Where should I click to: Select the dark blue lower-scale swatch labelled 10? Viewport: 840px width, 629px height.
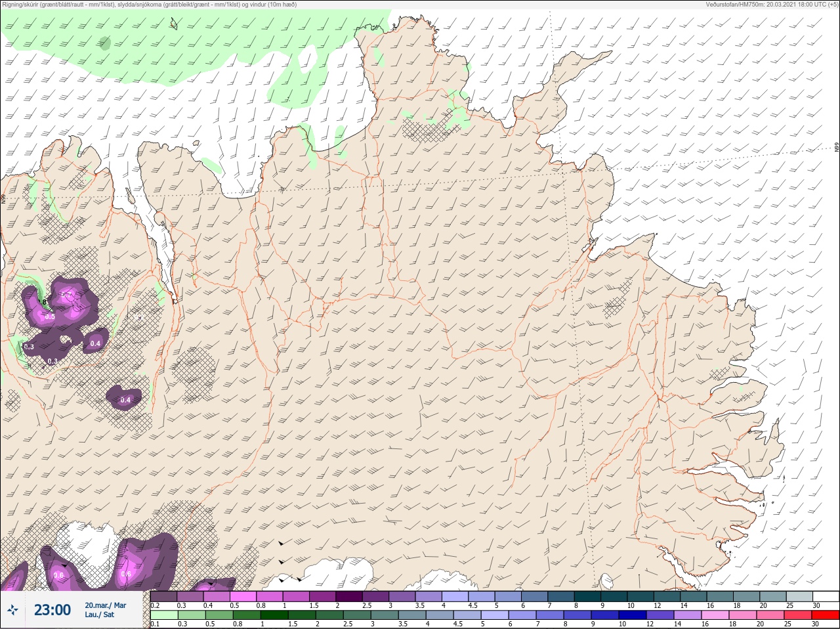click(632, 615)
